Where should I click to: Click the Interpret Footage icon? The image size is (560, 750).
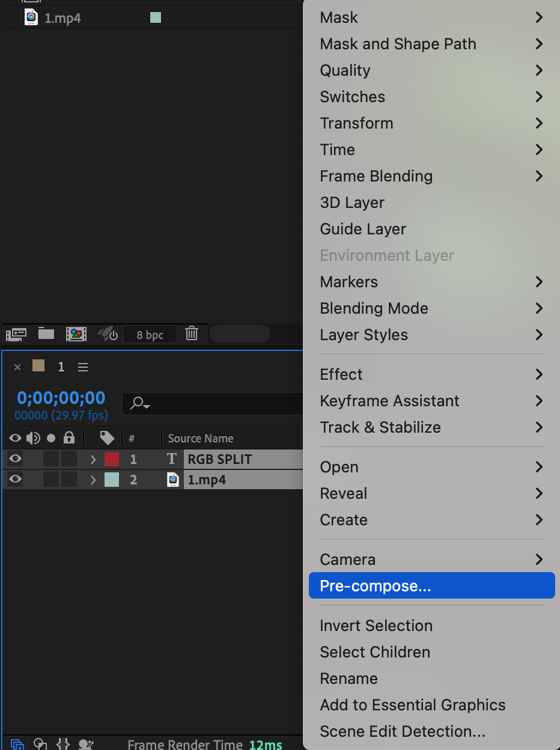(16, 334)
